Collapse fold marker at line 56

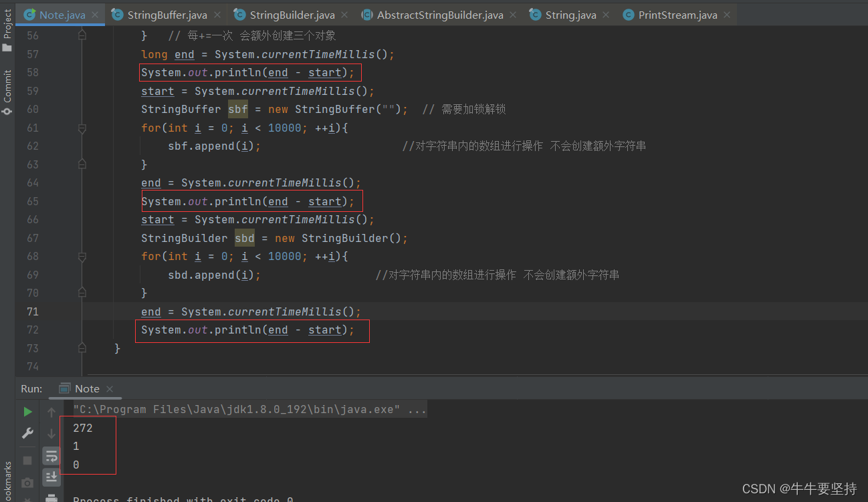[x=82, y=35]
